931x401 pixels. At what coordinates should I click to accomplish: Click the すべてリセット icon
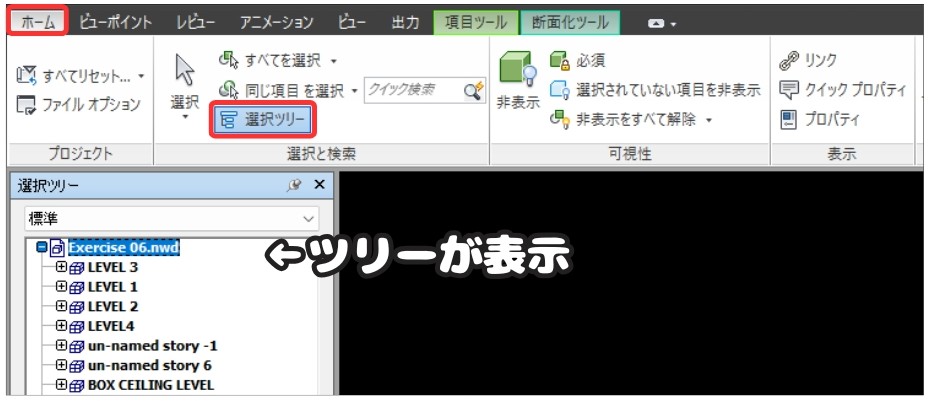27,76
